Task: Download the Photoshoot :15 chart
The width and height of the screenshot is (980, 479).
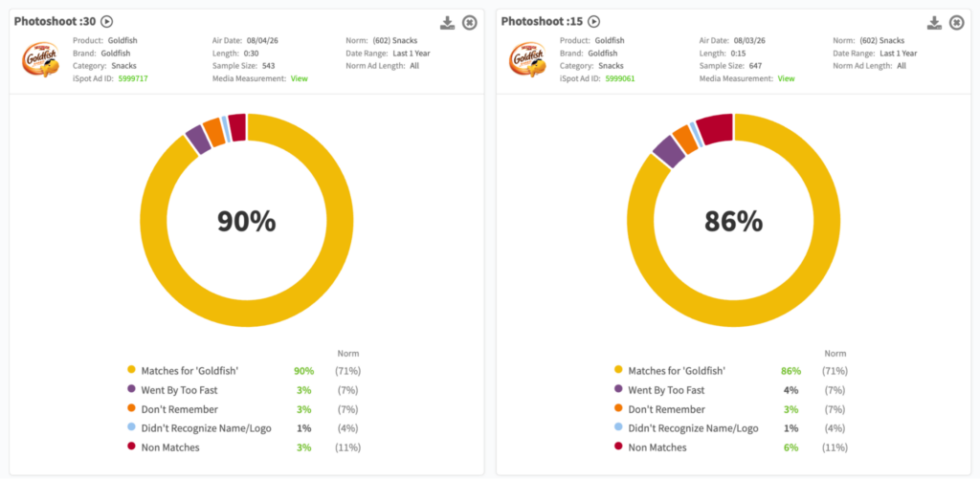Action: tap(934, 23)
